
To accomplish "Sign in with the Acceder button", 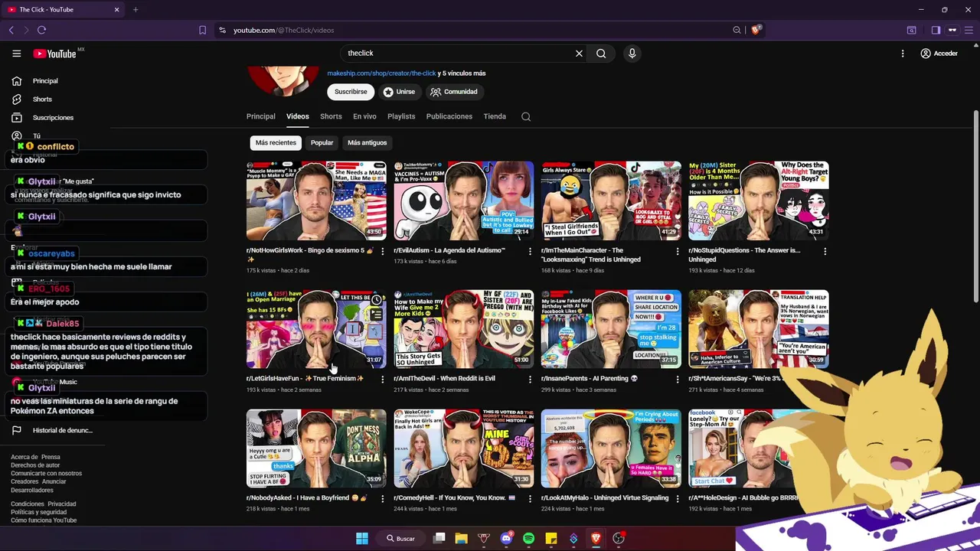I will tap(939, 54).
